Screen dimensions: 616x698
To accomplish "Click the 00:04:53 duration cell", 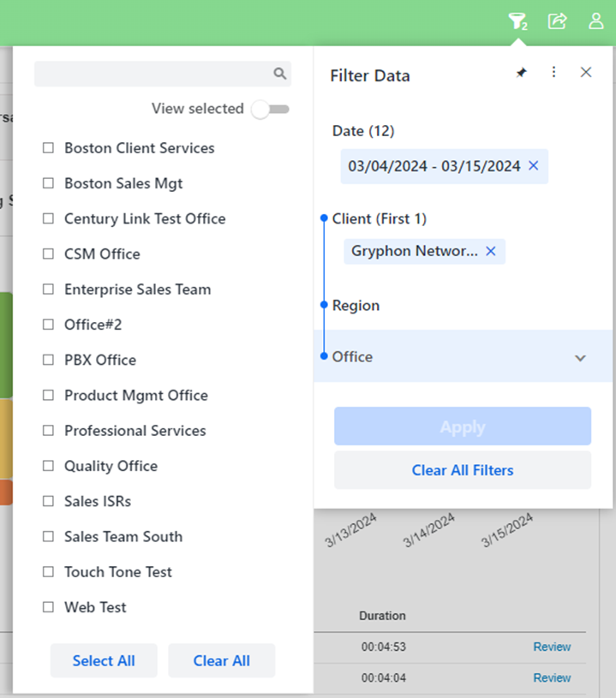I will [384, 647].
